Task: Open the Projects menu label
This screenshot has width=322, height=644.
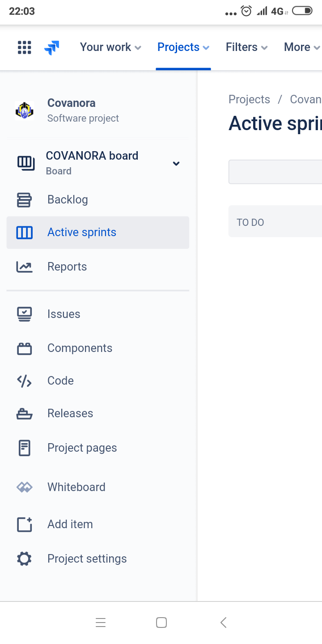Action: [178, 47]
